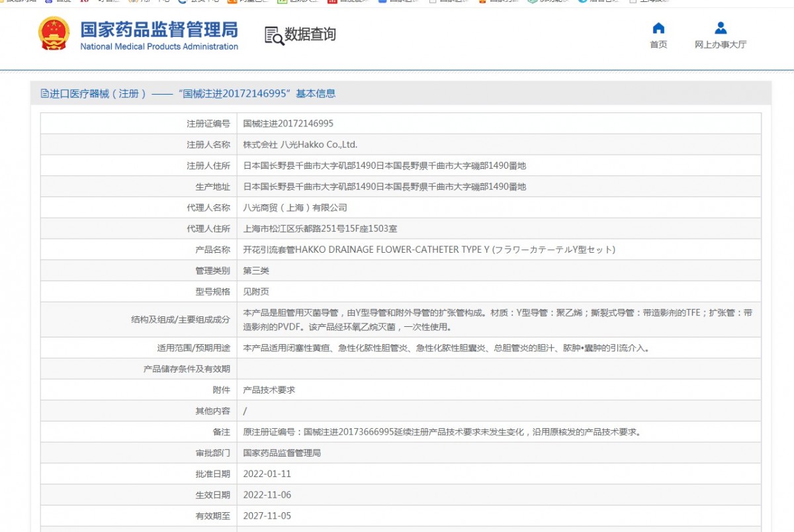Click National Medical Products Administration subtitle
Image resolution: width=794 pixels, height=532 pixels.
click(x=159, y=46)
